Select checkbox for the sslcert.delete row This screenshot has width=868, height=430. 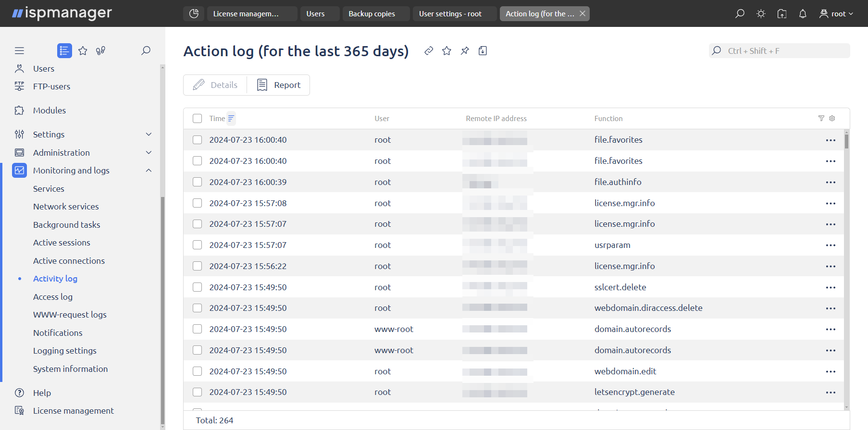click(197, 287)
